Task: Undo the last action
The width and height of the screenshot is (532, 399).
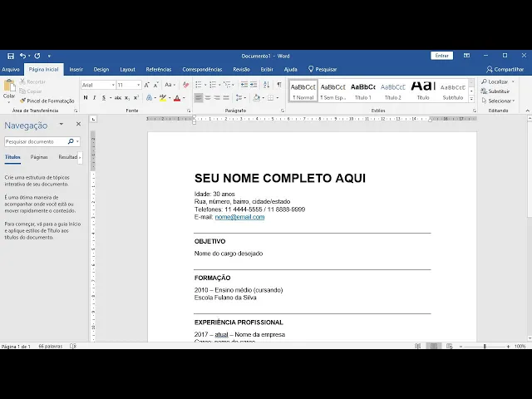Action: (x=22, y=56)
